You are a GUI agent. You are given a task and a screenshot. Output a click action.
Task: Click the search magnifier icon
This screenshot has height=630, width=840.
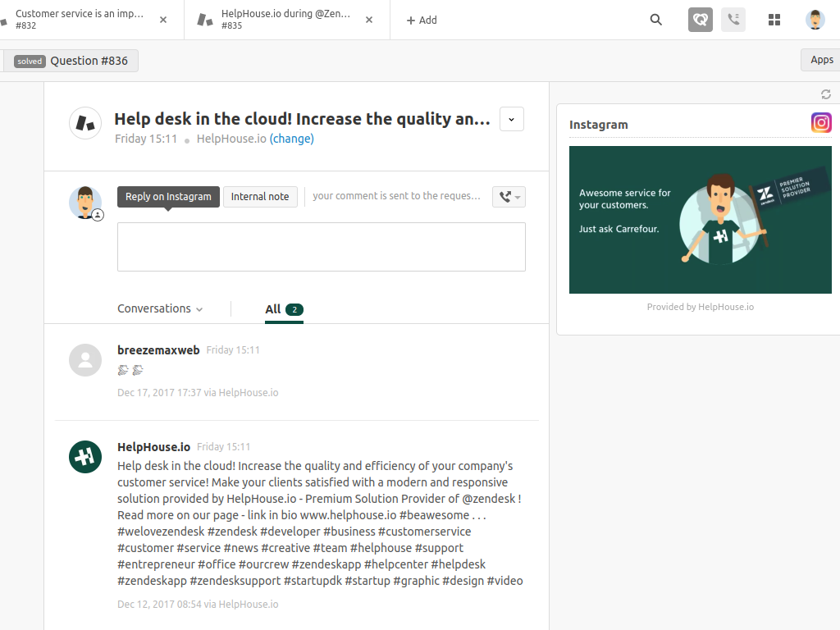(x=655, y=20)
